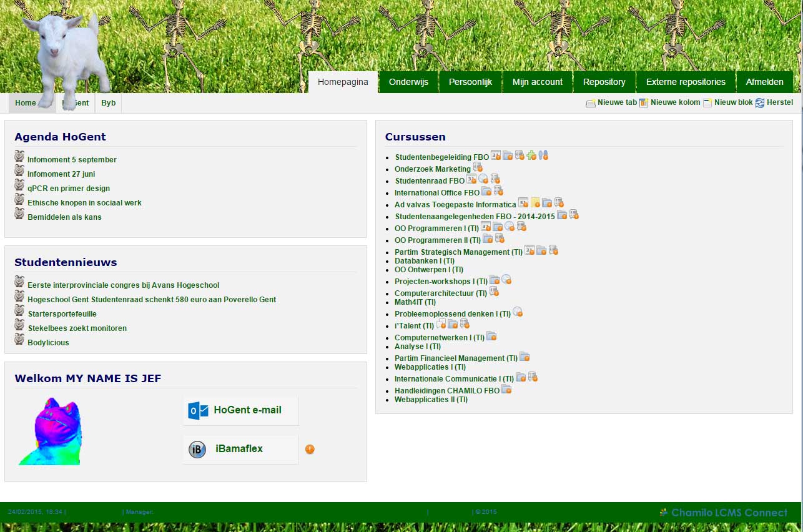
Task: Switch to the Byb sub-tab
Action: (x=108, y=103)
